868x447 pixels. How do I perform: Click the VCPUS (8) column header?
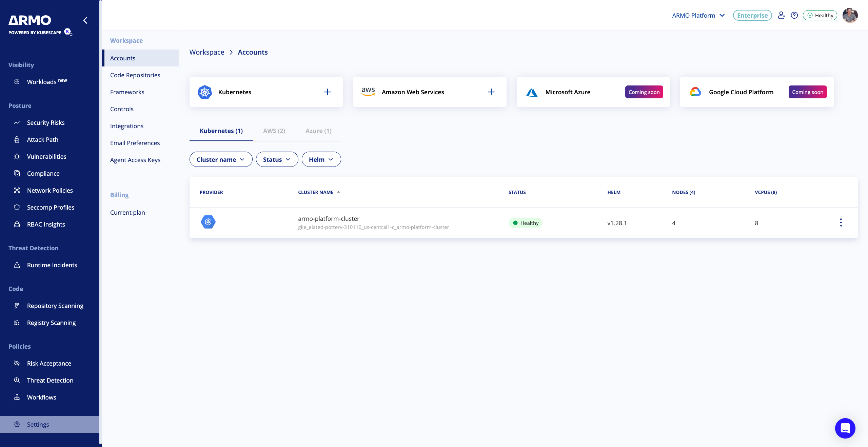(x=766, y=192)
